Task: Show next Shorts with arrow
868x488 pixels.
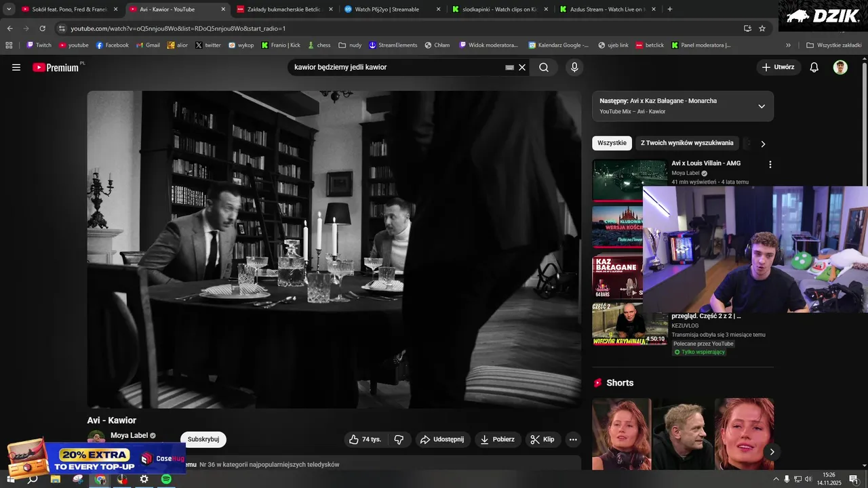Action: pyautogui.click(x=772, y=451)
